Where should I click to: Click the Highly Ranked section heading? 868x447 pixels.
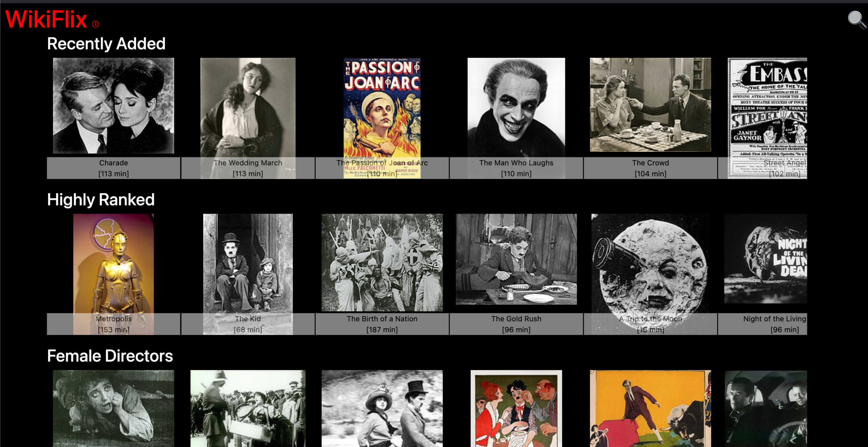[x=100, y=199]
